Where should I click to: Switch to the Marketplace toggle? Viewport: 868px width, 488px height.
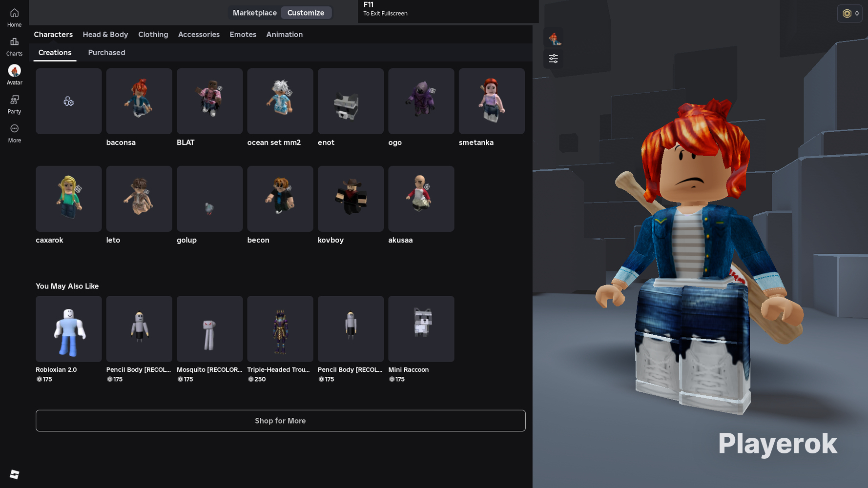pyautogui.click(x=254, y=13)
